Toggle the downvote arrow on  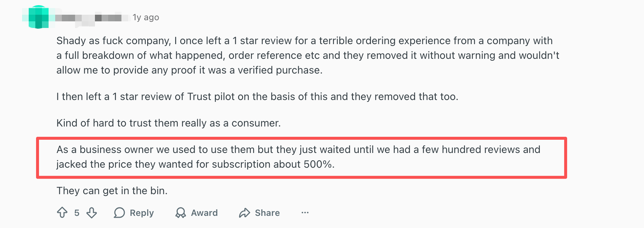click(92, 213)
